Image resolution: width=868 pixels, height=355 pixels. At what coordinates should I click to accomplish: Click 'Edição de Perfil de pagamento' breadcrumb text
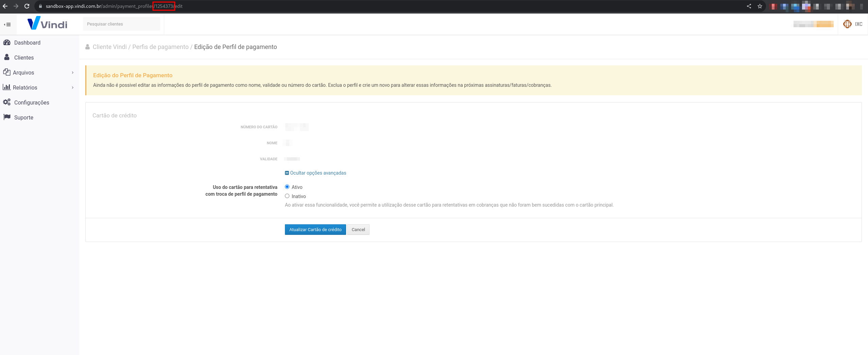pos(235,47)
